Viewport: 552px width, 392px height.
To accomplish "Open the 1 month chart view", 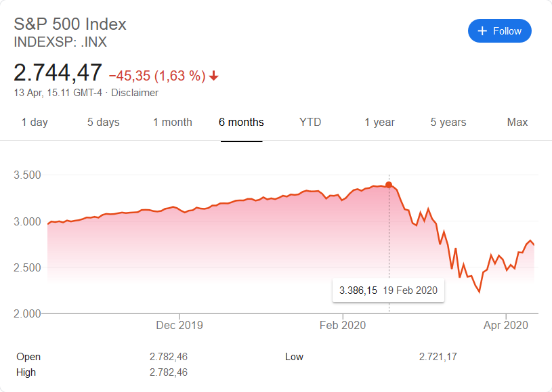I will [172, 123].
